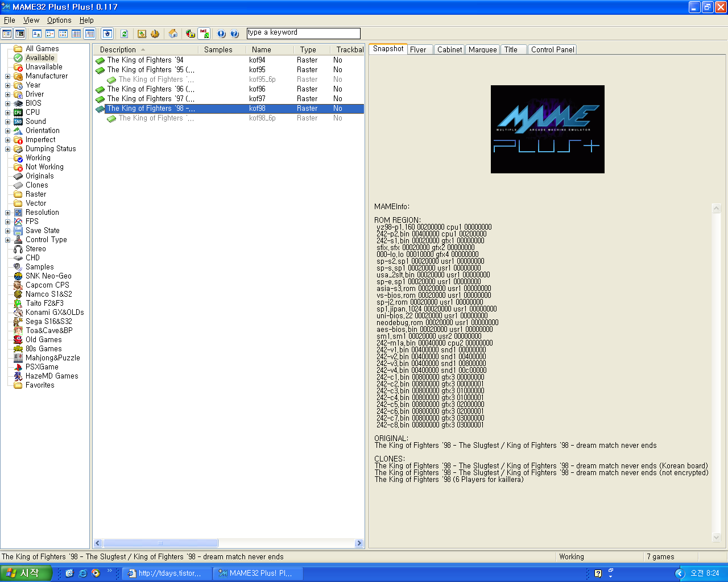Open the Options menu
The width and height of the screenshot is (728, 582).
click(x=59, y=20)
